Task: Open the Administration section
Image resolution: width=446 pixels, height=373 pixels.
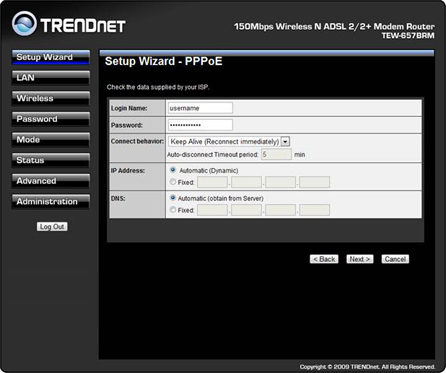Action: click(x=51, y=202)
